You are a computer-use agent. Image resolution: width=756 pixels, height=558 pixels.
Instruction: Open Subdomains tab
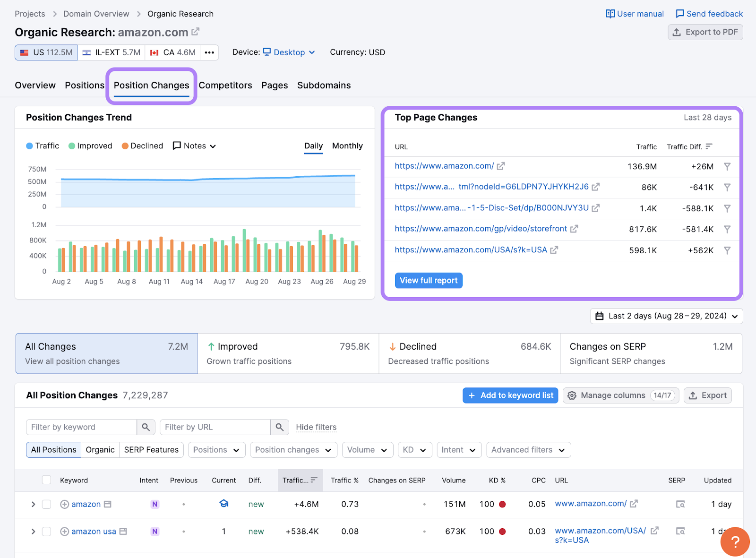[324, 86]
